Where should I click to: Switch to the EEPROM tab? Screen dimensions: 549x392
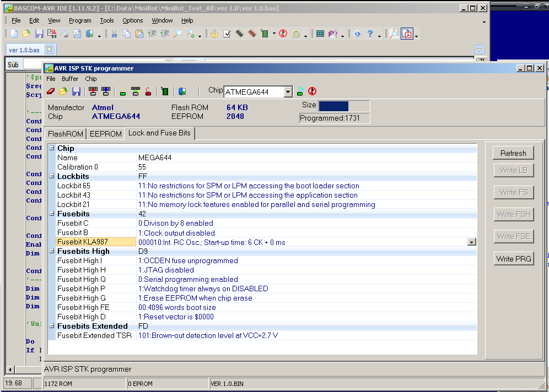106,134
